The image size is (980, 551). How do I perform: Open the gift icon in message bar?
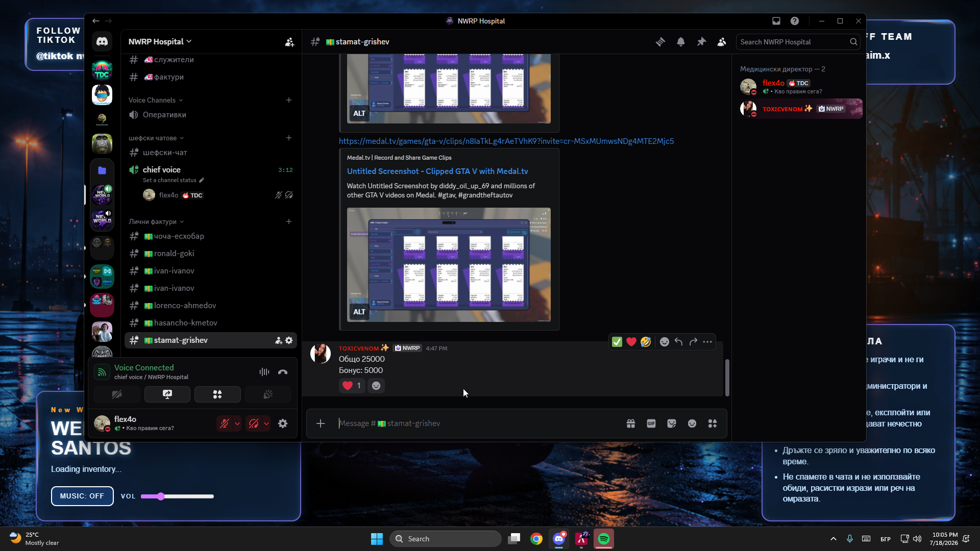(631, 423)
